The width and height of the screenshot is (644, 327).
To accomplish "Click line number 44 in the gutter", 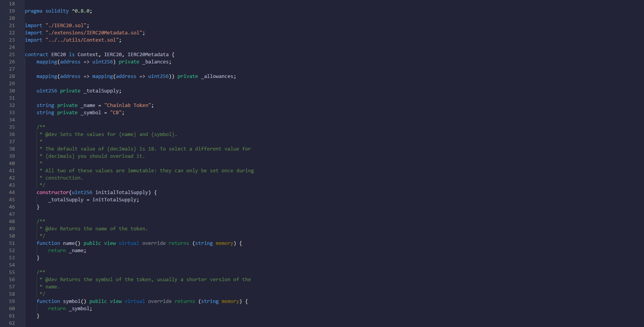I will (12, 193).
